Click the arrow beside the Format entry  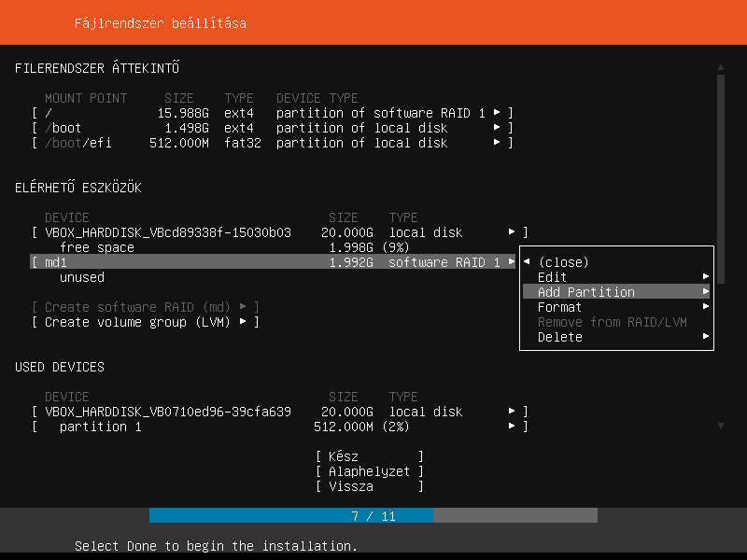point(706,307)
